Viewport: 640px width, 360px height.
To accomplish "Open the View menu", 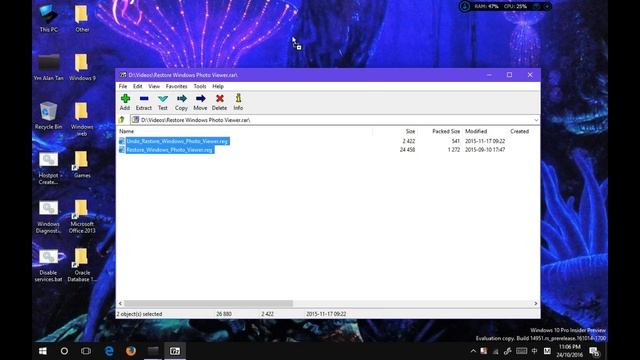I will (x=154, y=86).
